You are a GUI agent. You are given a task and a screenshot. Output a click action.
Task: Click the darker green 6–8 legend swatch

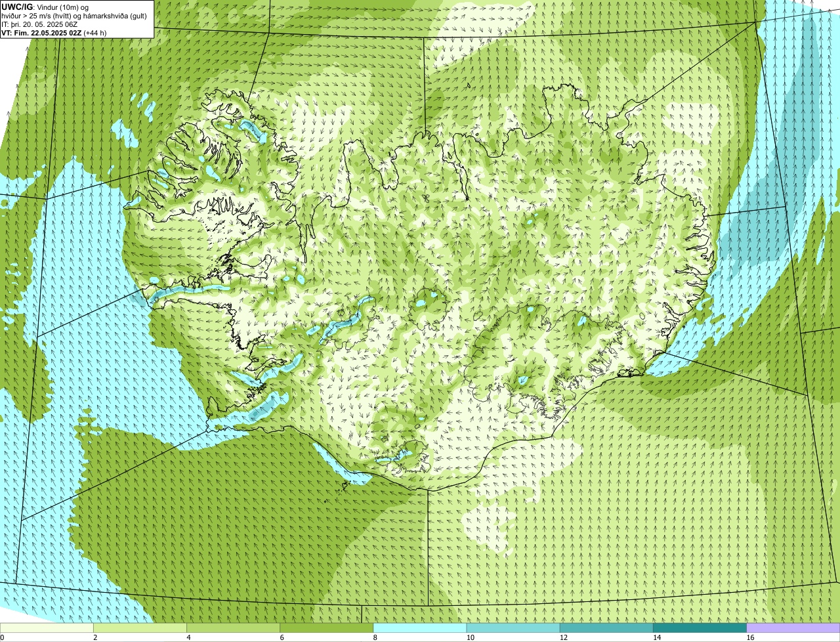[x=326, y=628]
